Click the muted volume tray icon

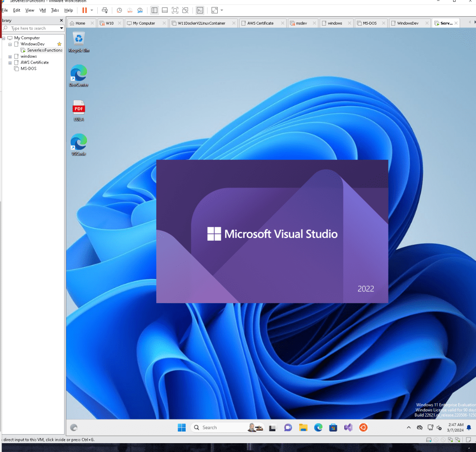(x=439, y=428)
